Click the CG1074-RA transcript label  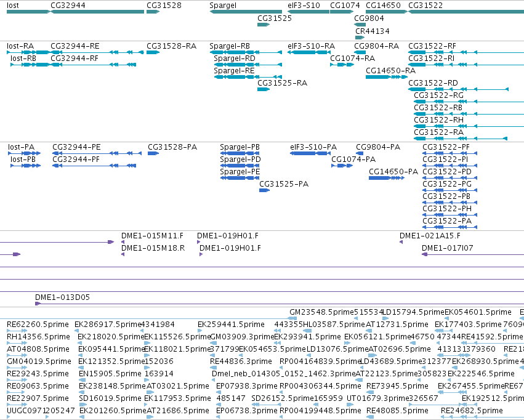pos(353,59)
